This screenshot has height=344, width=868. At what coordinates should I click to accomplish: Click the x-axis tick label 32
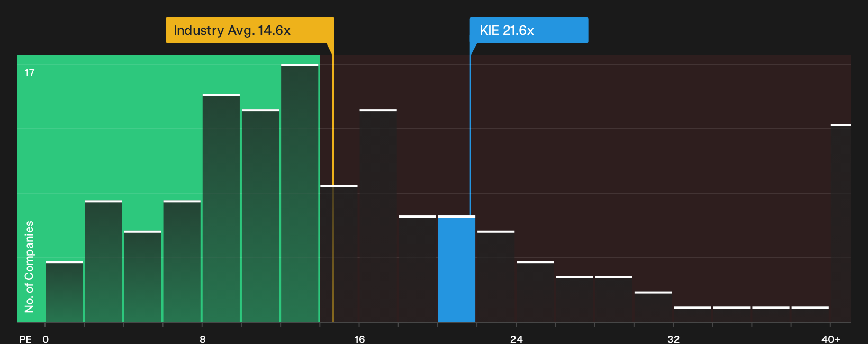pos(673,339)
